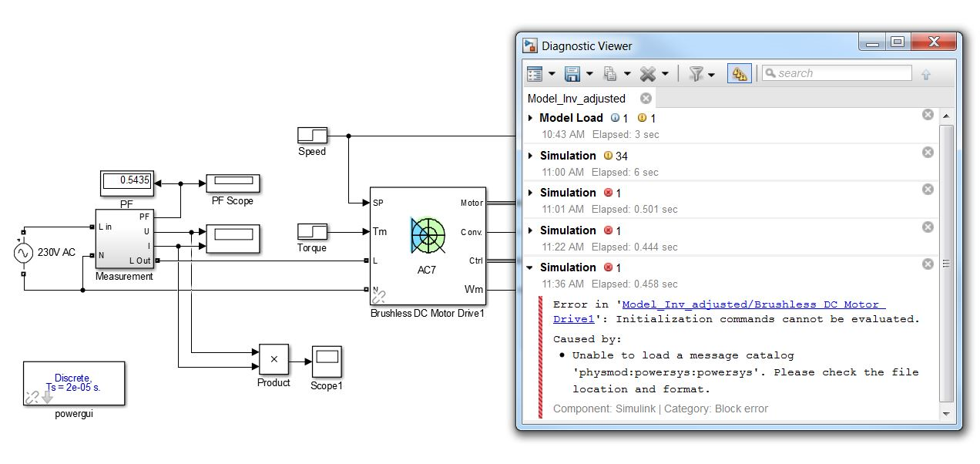Expand the Model Load entry

pos(530,118)
